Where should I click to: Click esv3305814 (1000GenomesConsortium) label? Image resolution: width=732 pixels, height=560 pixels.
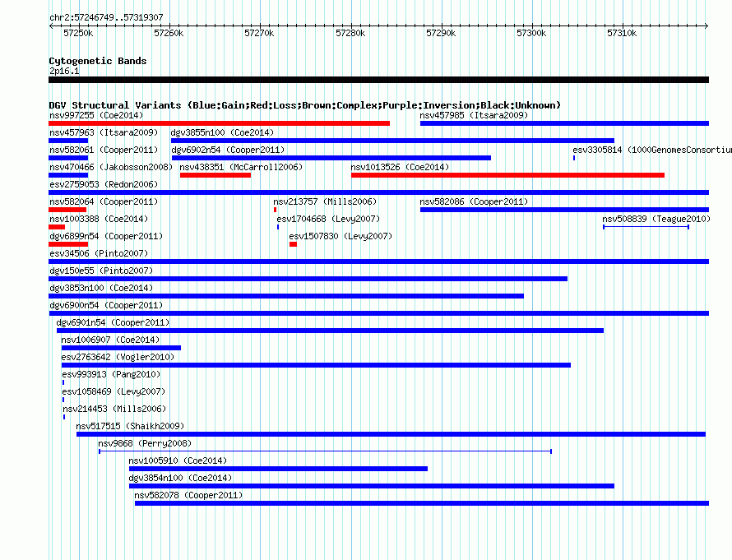pyautogui.click(x=652, y=150)
